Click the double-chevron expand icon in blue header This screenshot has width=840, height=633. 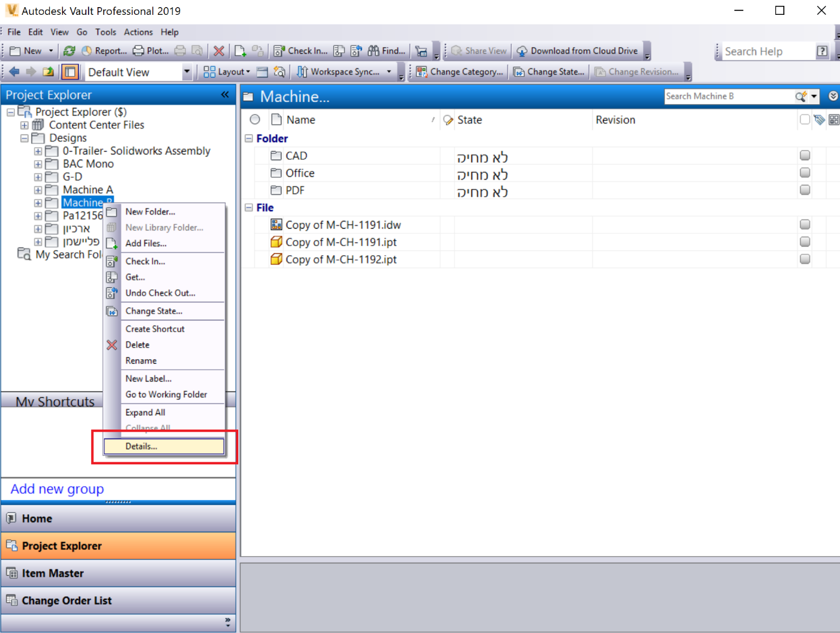tap(834, 96)
